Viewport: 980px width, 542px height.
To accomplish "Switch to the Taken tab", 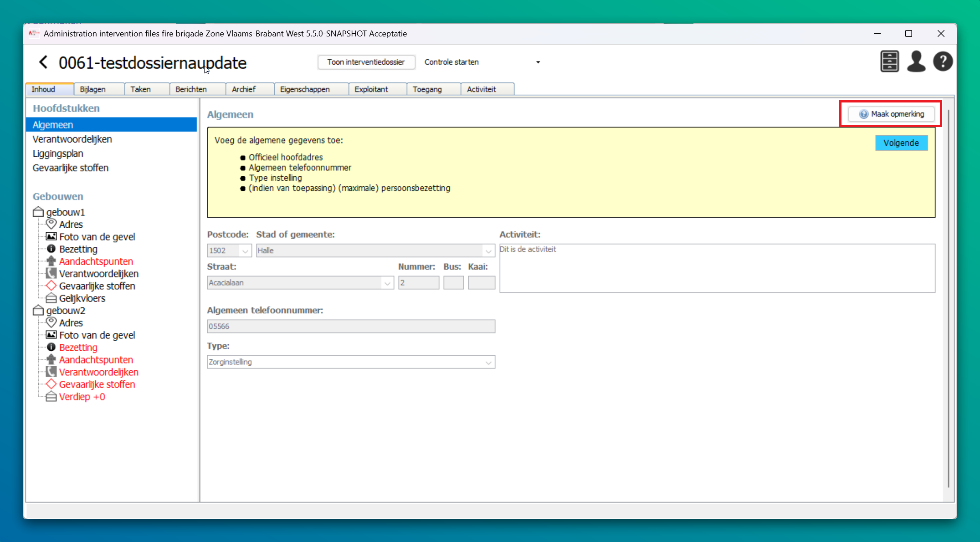I will pyautogui.click(x=147, y=89).
